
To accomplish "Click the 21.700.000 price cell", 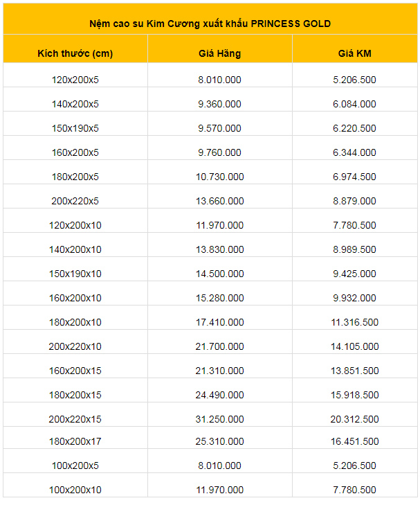I will click(219, 346).
